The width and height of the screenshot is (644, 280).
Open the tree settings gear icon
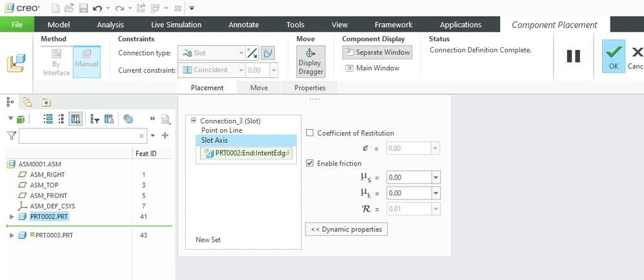click(x=128, y=119)
